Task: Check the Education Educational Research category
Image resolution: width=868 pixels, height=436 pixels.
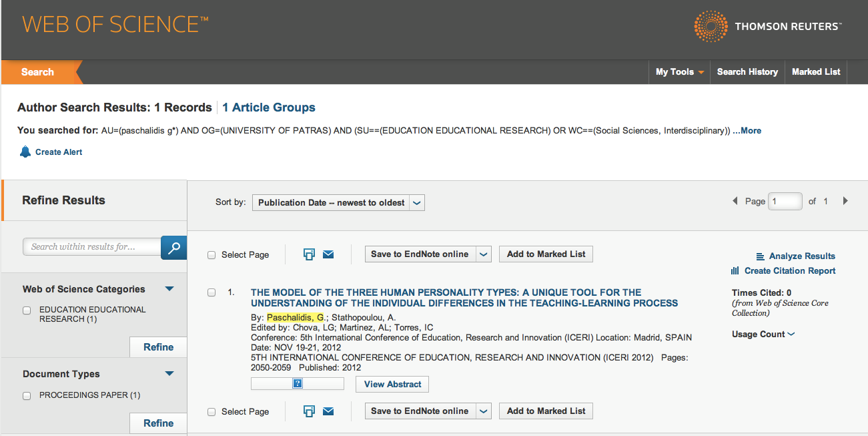Action: pos(27,310)
